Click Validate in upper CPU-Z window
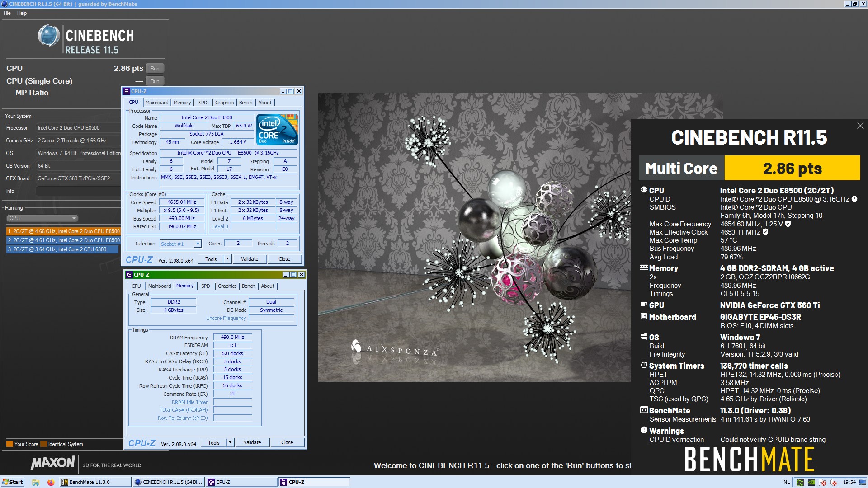Screen dimensions: 868x488 [x=250, y=259]
